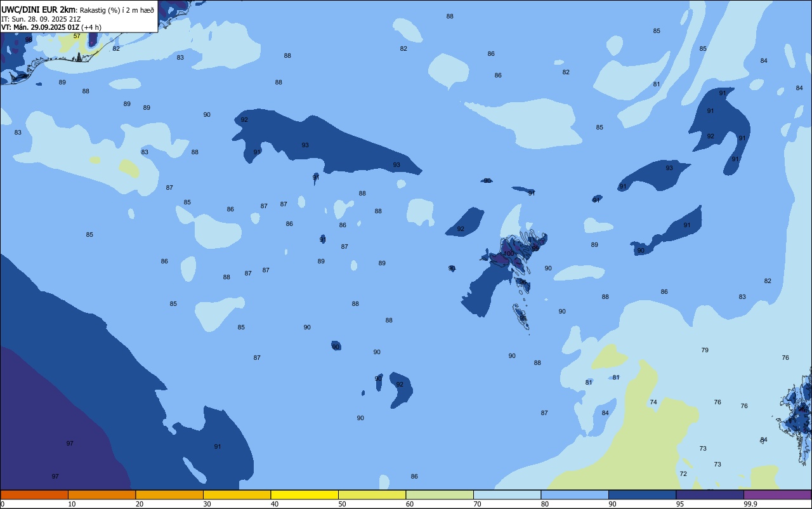Choose the 90–95 dark blue legend swatch
The image size is (812, 509).
[642, 494]
